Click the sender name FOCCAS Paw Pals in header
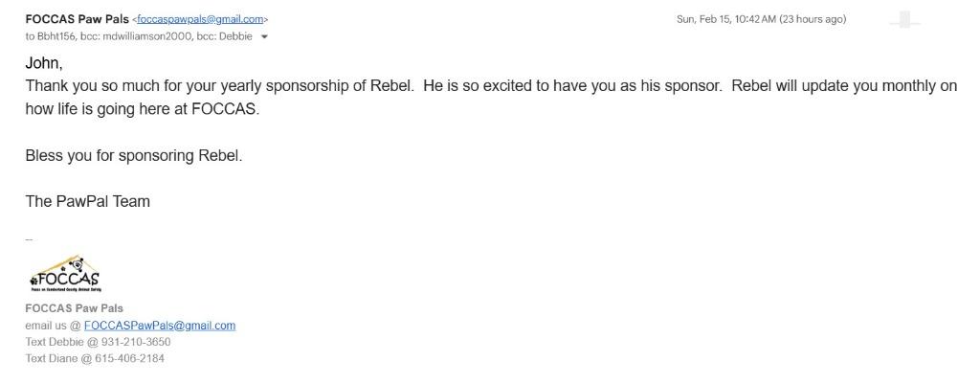 77,19
